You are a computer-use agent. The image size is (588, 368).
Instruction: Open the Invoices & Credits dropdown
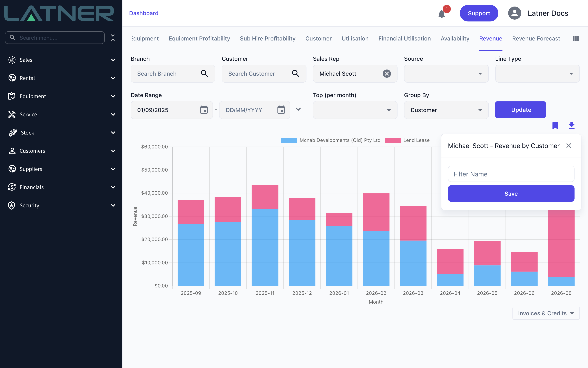pyautogui.click(x=546, y=313)
